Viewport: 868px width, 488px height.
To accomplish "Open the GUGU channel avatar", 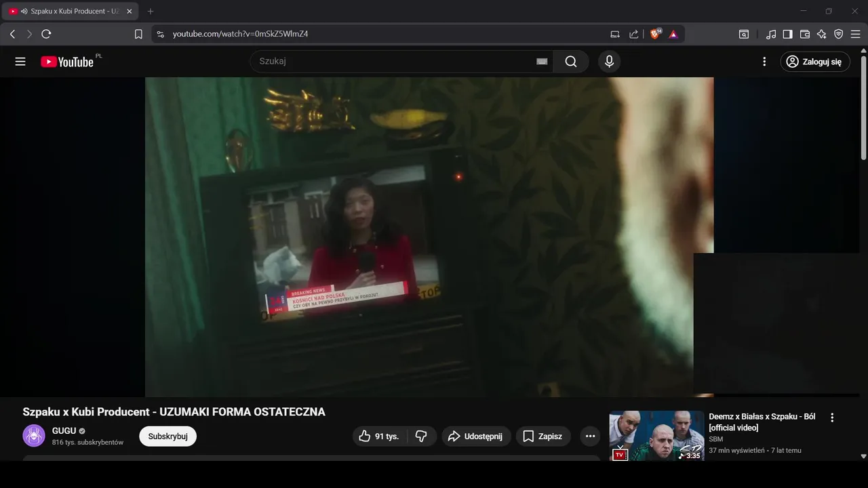I will point(34,436).
